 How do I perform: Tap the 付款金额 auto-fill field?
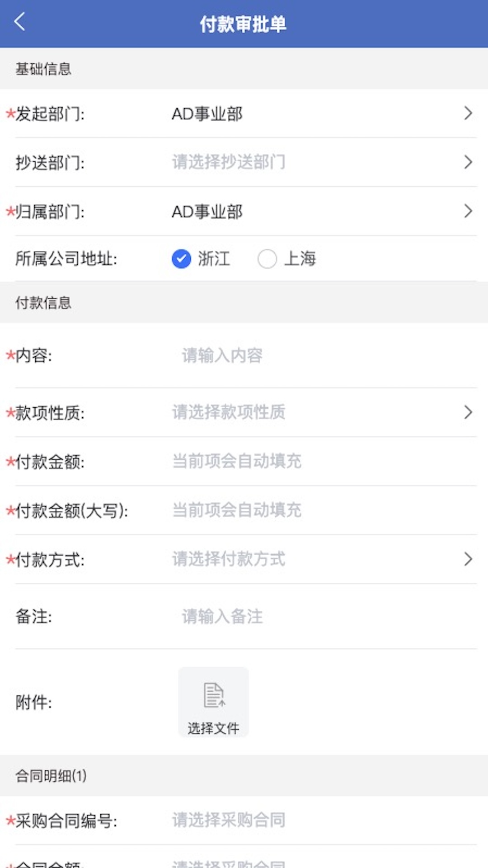237,462
